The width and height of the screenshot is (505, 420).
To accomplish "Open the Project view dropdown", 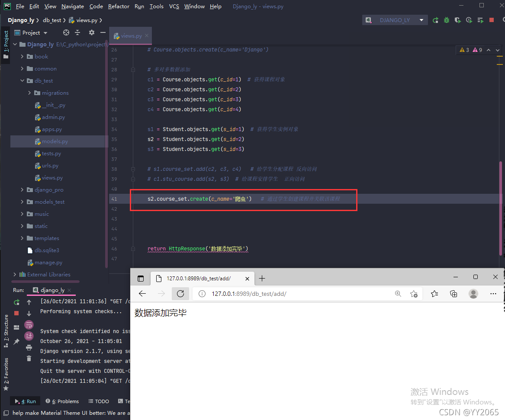I will tap(45, 33).
